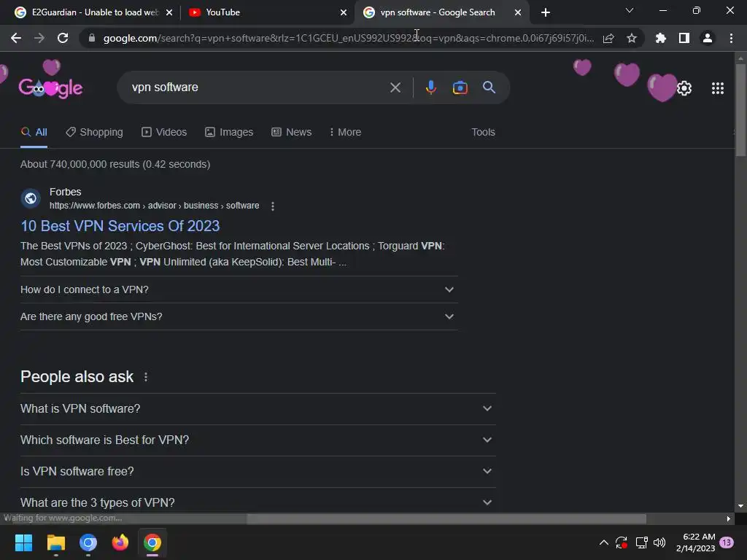The width and height of the screenshot is (747, 560).
Task: Open search Tools options
Action: tap(483, 133)
